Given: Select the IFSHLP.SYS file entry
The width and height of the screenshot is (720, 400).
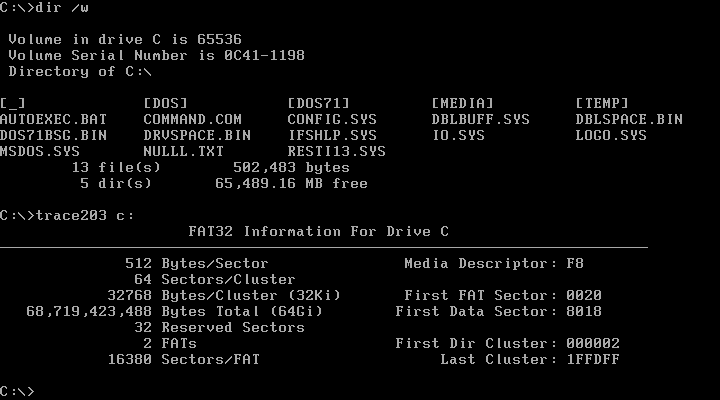Looking at the screenshot, I should pyautogui.click(x=332, y=135).
